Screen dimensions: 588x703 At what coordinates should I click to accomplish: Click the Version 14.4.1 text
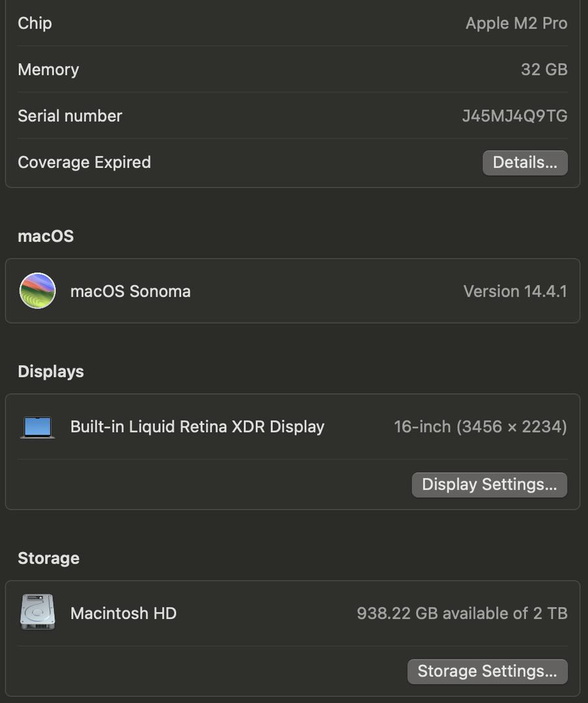(515, 292)
